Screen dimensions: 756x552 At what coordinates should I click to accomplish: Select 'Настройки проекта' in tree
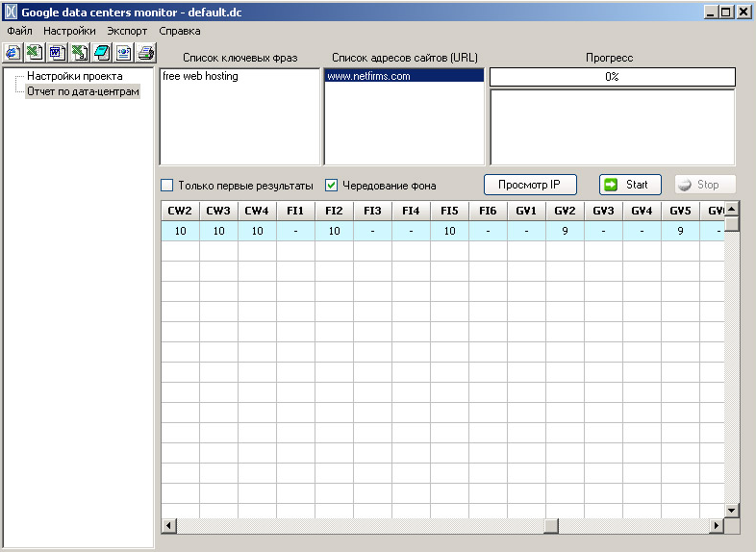point(74,76)
